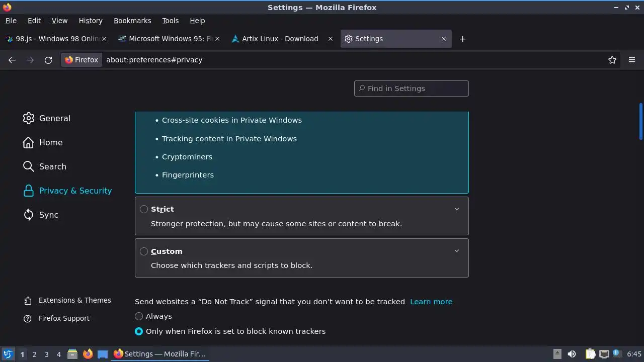
Task: Click the Cryptominers list item text
Action: [x=187, y=157]
